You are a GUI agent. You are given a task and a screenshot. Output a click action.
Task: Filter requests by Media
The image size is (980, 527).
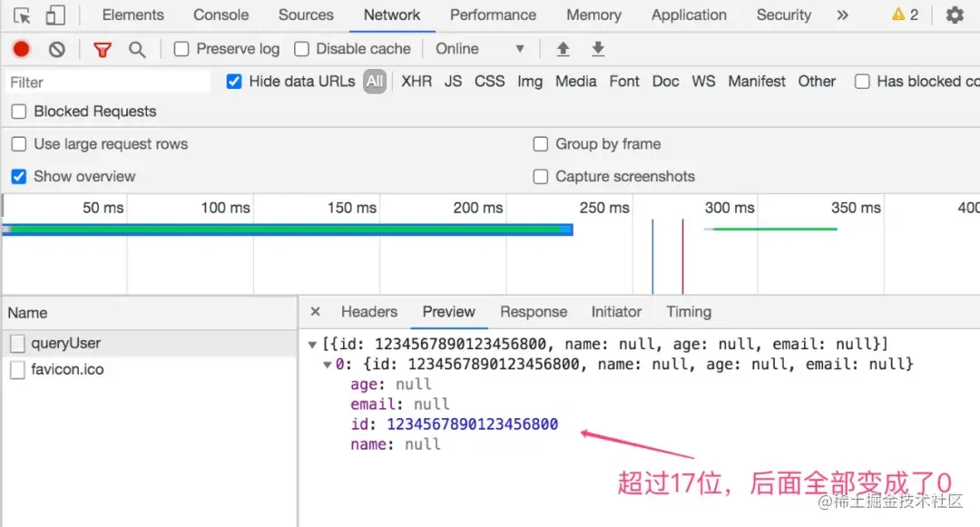[x=575, y=81]
